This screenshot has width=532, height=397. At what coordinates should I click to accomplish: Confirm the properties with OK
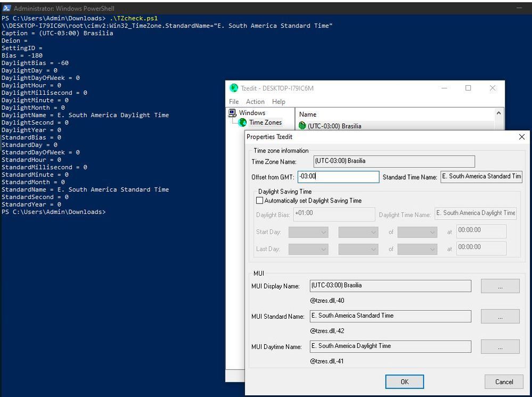(404, 382)
